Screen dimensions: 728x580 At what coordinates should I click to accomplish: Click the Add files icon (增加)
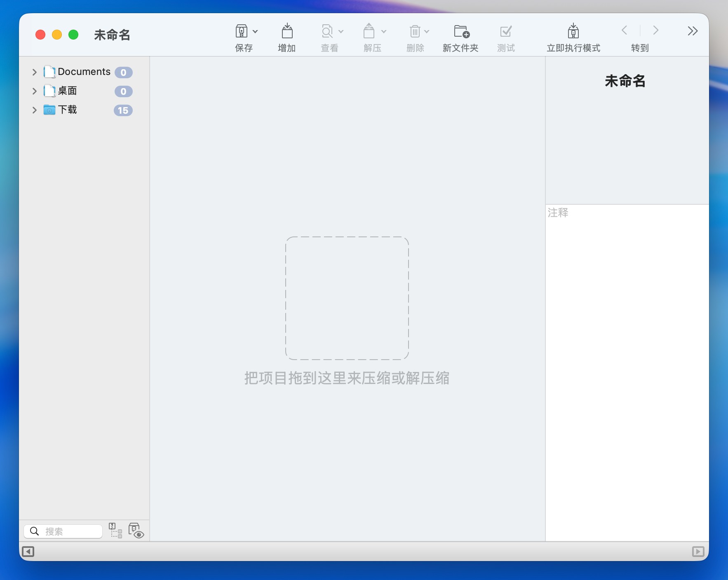click(x=287, y=31)
